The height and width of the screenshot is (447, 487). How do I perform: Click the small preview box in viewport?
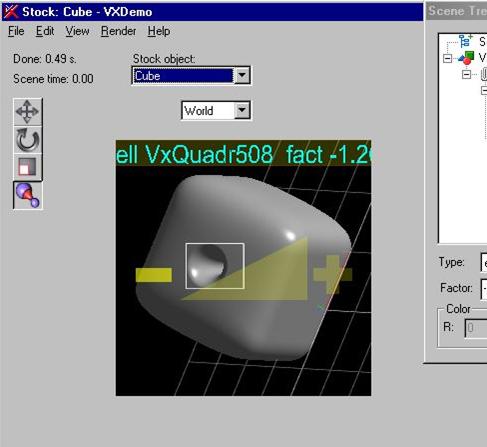[215, 266]
